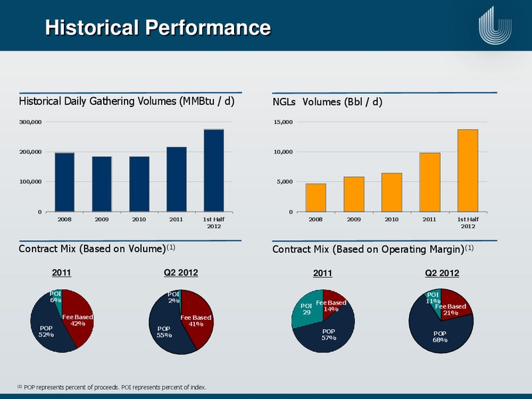Select the 'Historical Performance' slide title
This screenshot has height=399, width=532.
pyautogui.click(x=158, y=27)
